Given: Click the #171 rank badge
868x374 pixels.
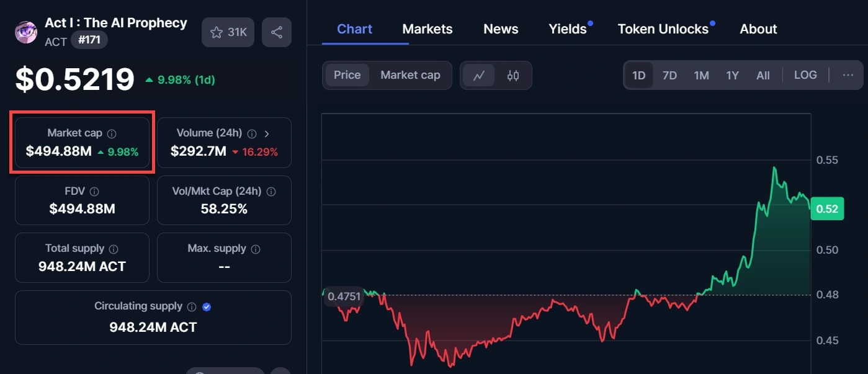Looking at the screenshot, I should 89,40.
